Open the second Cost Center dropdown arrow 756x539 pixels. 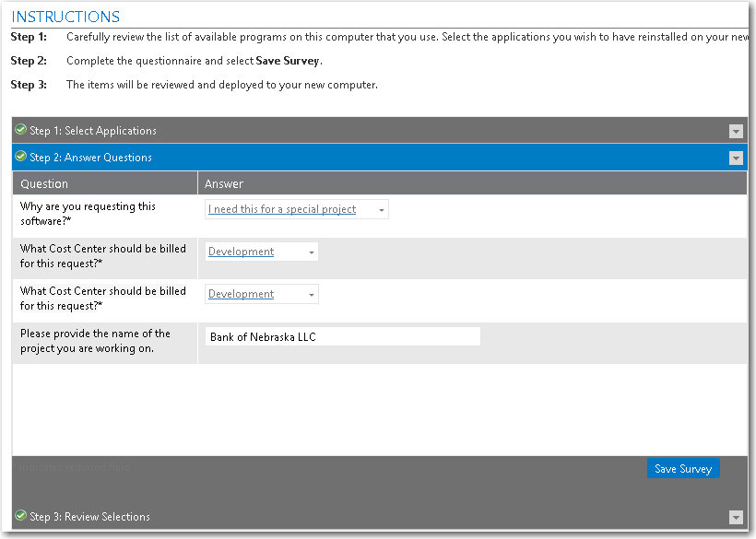click(x=312, y=295)
